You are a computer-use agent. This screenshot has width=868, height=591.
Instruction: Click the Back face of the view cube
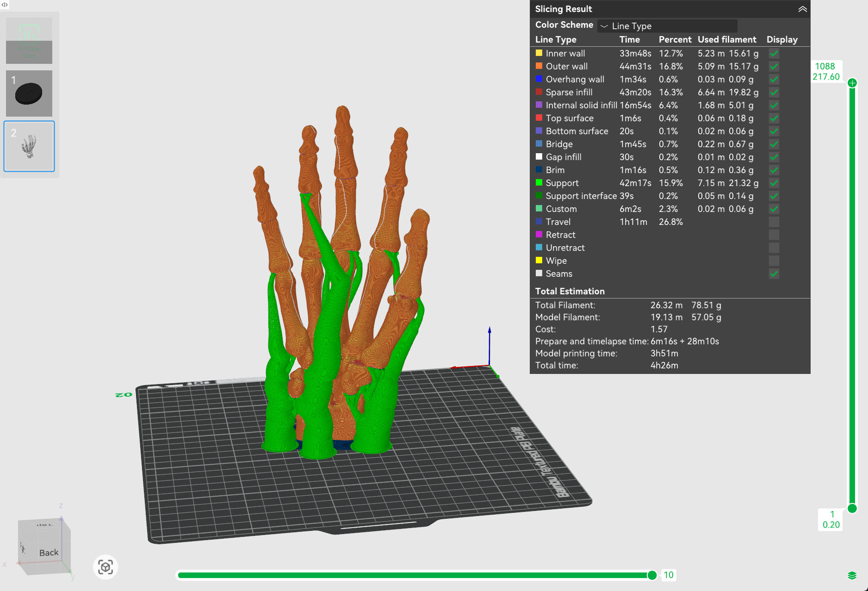coord(48,552)
